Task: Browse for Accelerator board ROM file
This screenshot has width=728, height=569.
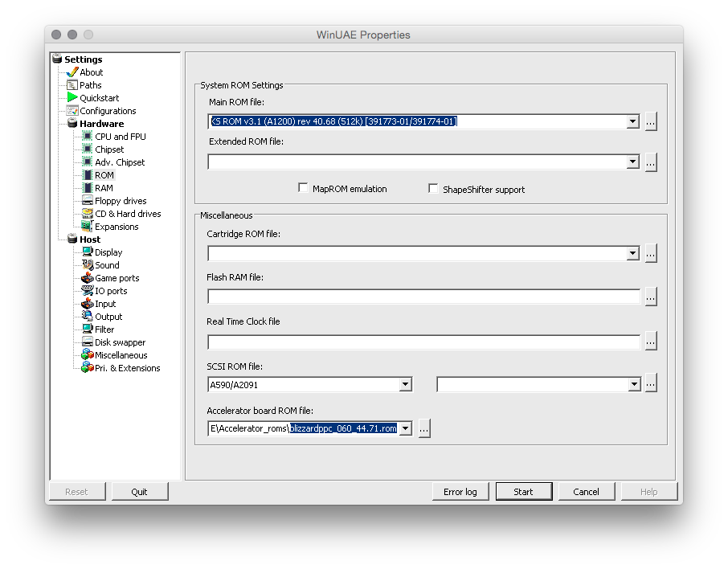Action: (x=424, y=428)
